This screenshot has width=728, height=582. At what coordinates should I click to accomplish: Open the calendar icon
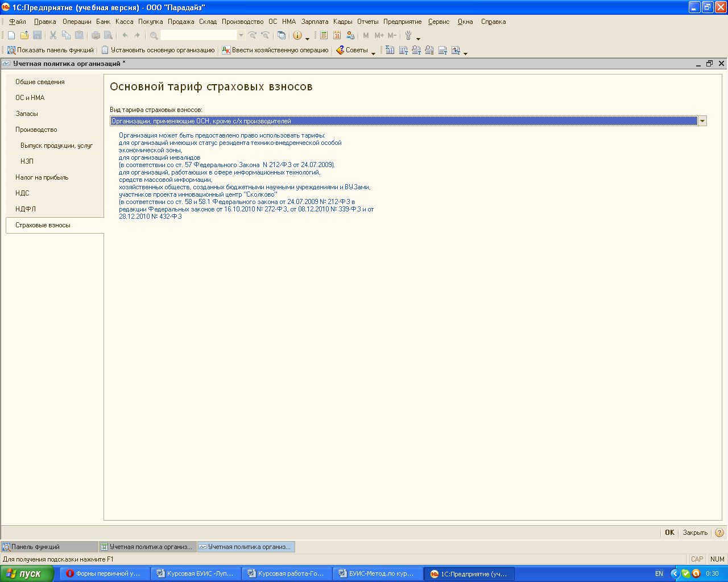[x=337, y=35]
